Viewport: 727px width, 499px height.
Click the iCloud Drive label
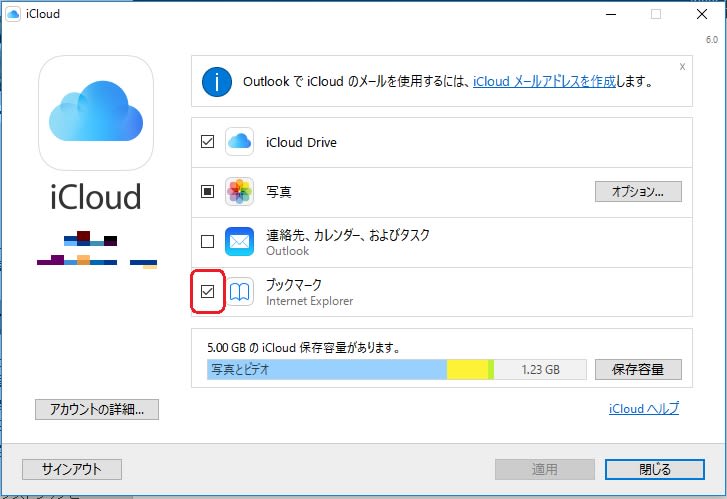pyautogui.click(x=301, y=142)
